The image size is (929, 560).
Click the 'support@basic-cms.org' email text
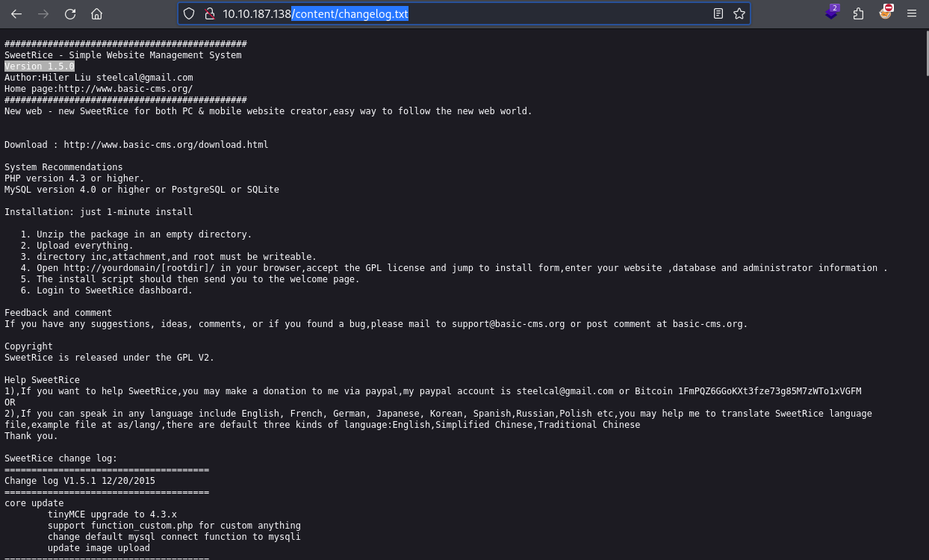coord(508,324)
